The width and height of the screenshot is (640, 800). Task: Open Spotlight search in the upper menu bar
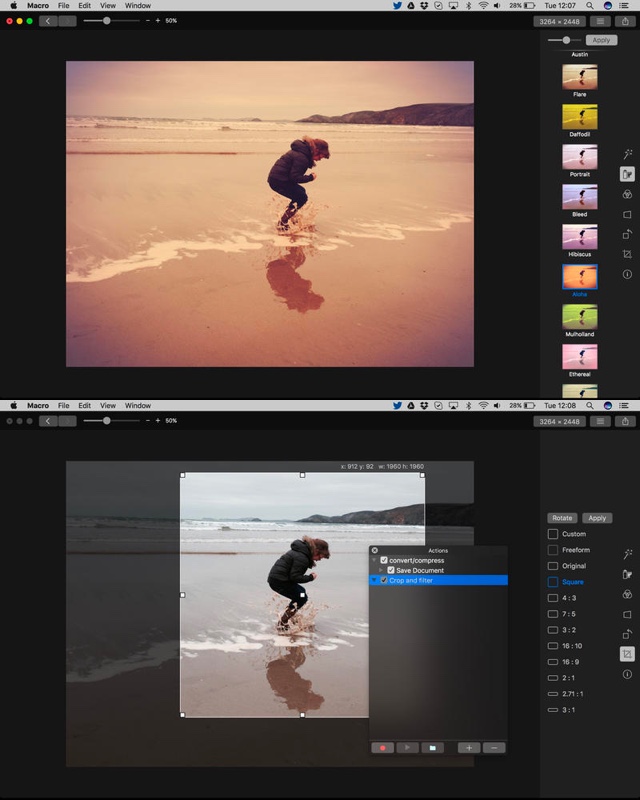coord(589,6)
